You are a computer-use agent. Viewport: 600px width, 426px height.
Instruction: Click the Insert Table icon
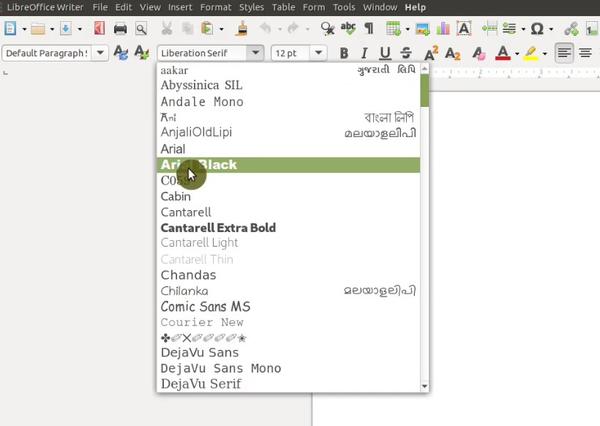pos(393,29)
